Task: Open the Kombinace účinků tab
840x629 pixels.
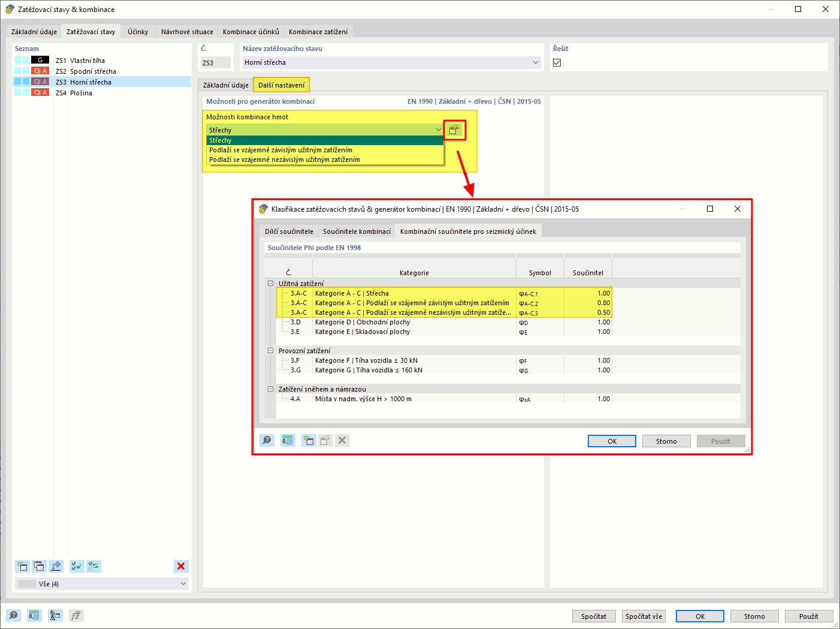Action: (251, 32)
